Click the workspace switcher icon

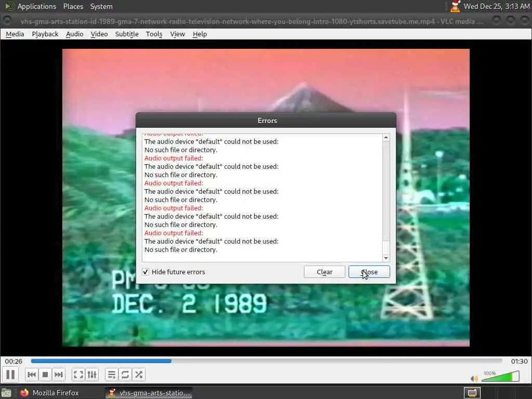472,393
